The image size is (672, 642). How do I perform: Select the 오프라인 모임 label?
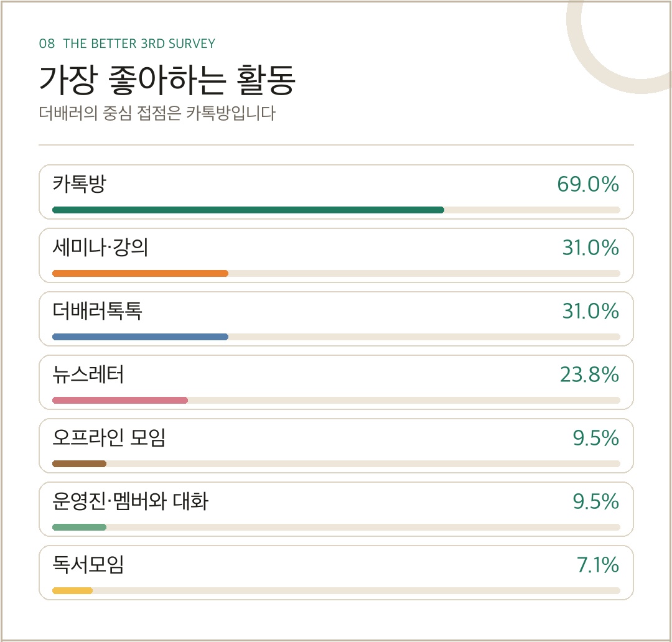pyautogui.click(x=109, y=438)
